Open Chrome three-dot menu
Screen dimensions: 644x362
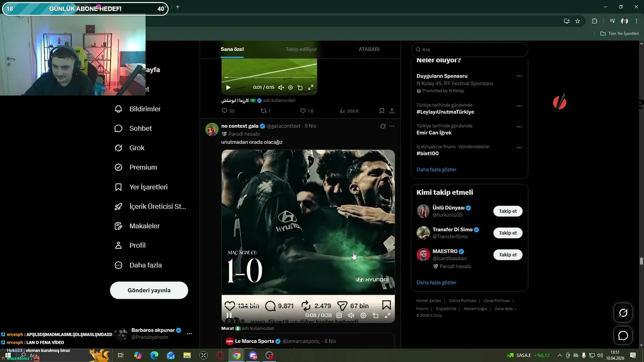pos(637,21)
